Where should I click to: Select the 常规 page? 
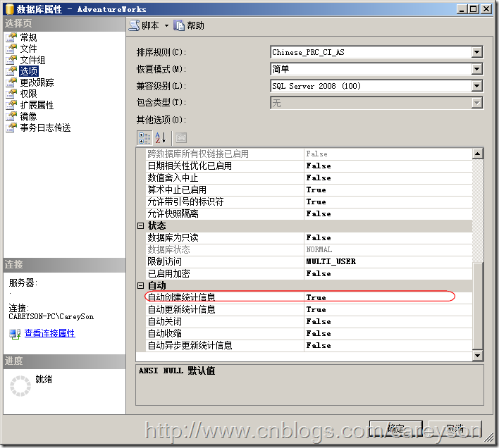click(28, 37)
